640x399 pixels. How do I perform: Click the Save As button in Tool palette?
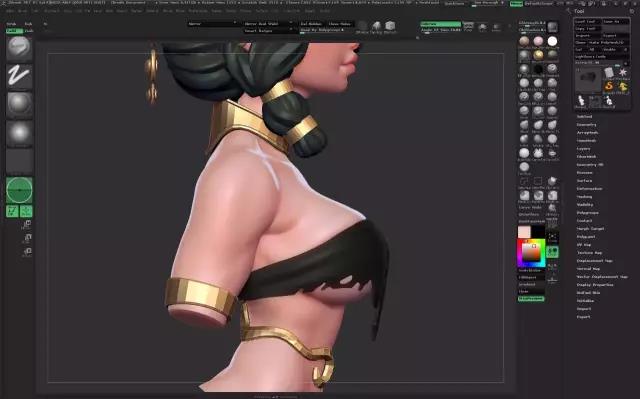(x=615, y=22)
